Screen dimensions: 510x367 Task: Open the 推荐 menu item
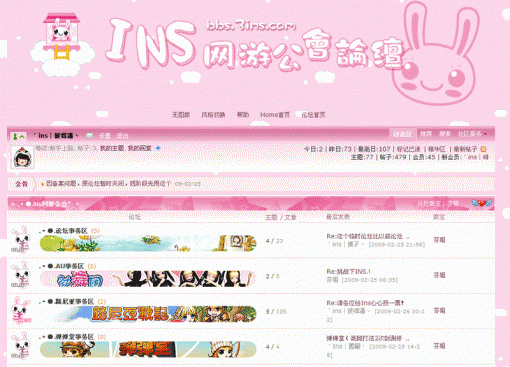pos(426,134)
